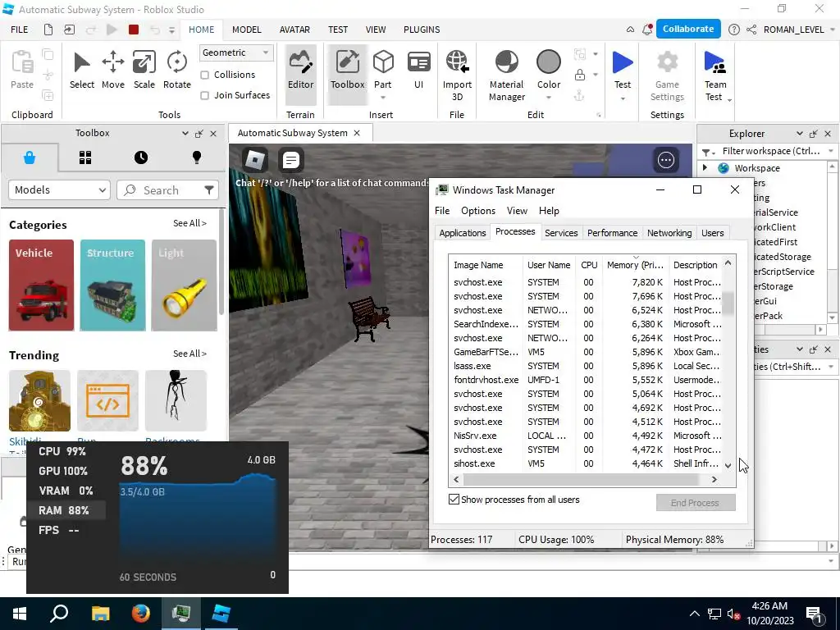Click Import 3D in File group
The image size is (840, 630).
click(x=457, y=75)
